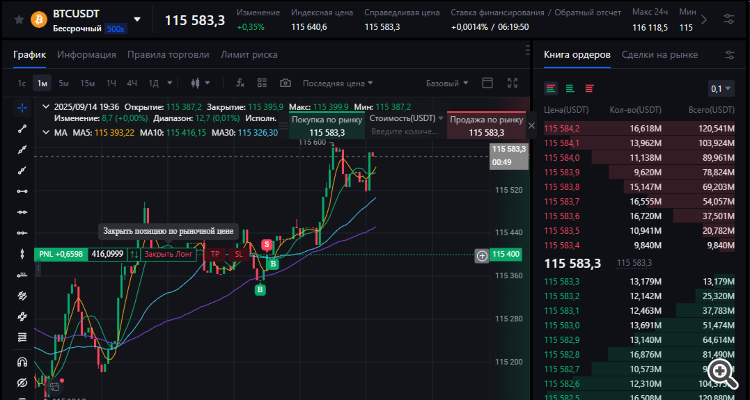Open the 0,1 price grouping dropdown
The image size is (750, 400).
pos(721,89)
